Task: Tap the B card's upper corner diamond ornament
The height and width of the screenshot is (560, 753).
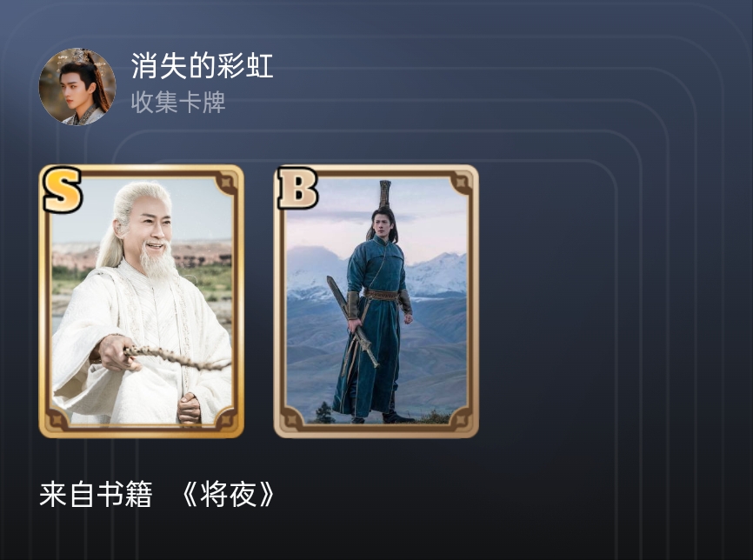Action: pos(460,183)
